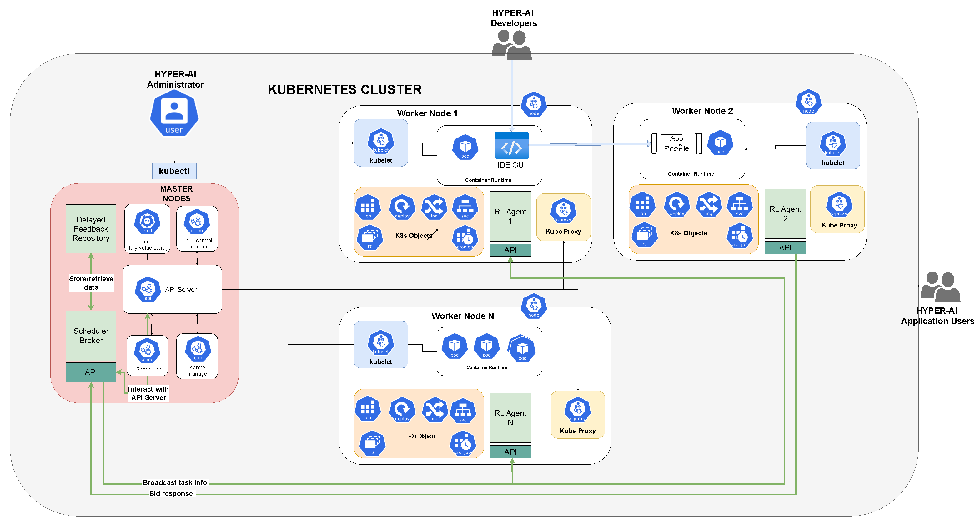
Task: Click the HYPER-AI Developers people icon
Action: [x=512, y=45]
